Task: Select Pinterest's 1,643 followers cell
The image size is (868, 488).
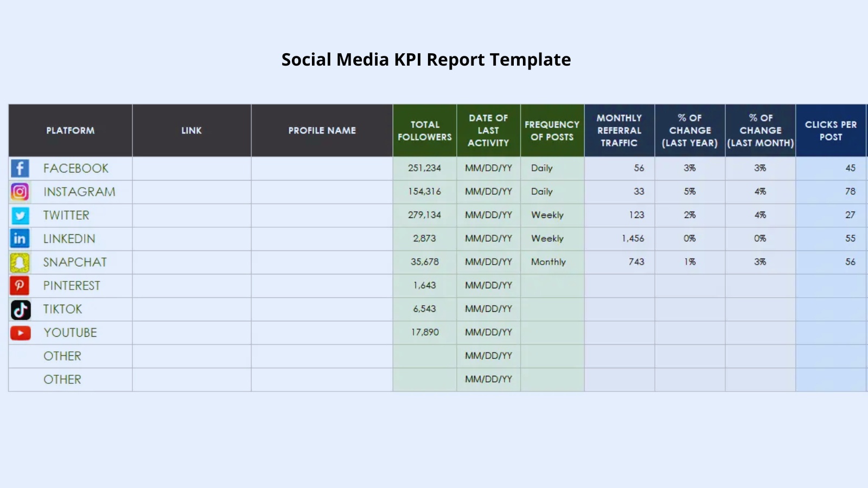Action: click(425, 286)
